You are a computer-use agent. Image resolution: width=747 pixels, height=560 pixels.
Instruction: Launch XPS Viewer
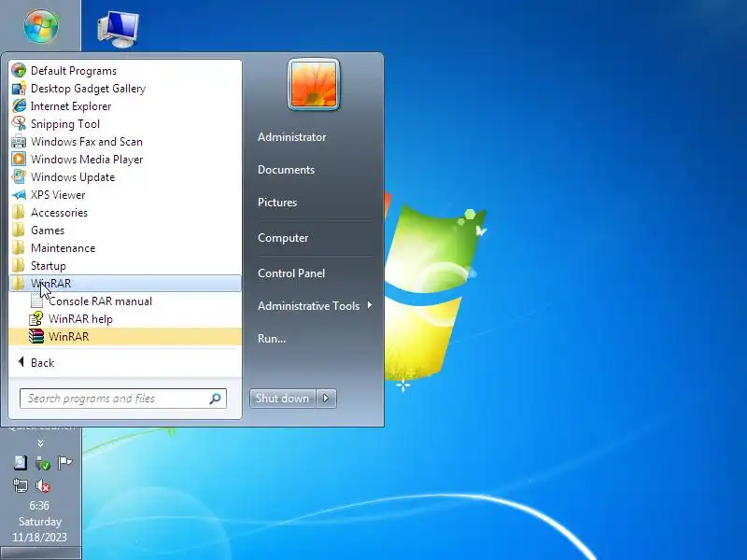(125, 195)
